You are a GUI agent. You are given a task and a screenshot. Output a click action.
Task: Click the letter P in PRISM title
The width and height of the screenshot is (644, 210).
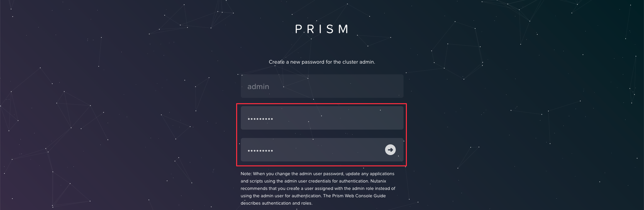click(299, 29)
